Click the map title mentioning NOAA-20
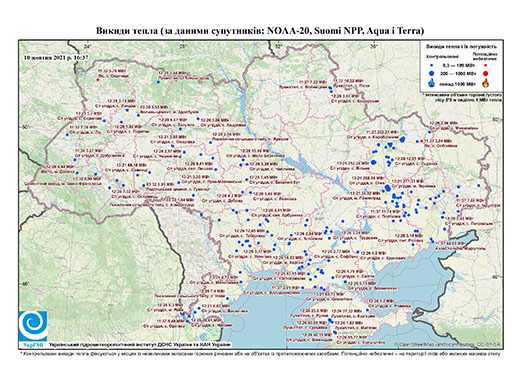This screenshot has height=368, width=520. point(260,31)
